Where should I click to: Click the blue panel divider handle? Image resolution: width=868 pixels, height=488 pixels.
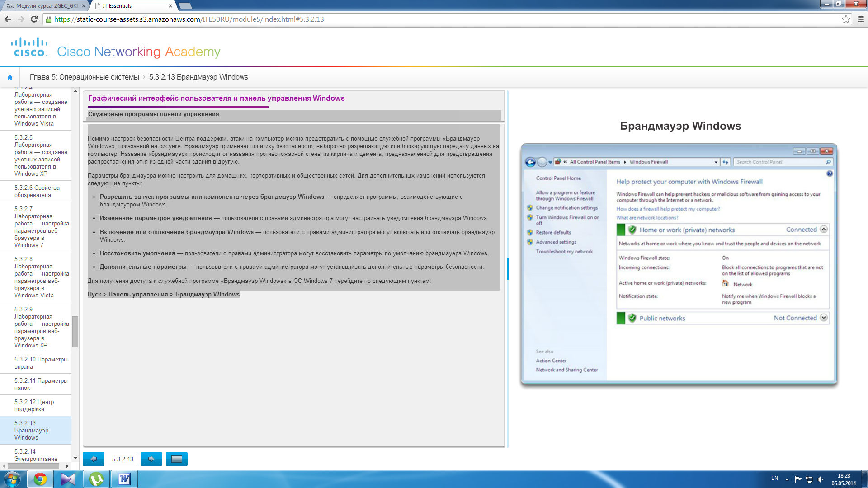508,269
